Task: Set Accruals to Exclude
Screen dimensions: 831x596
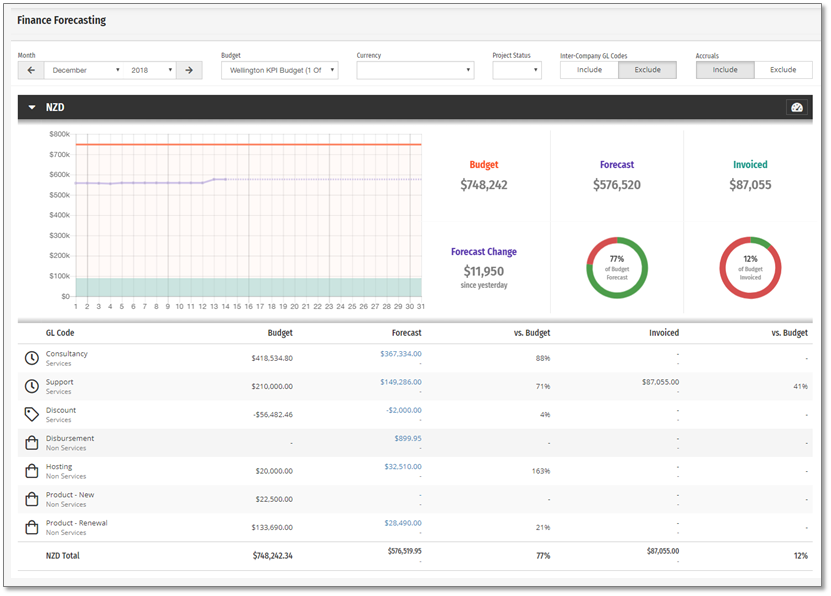Action: click(x=783, y=70)
